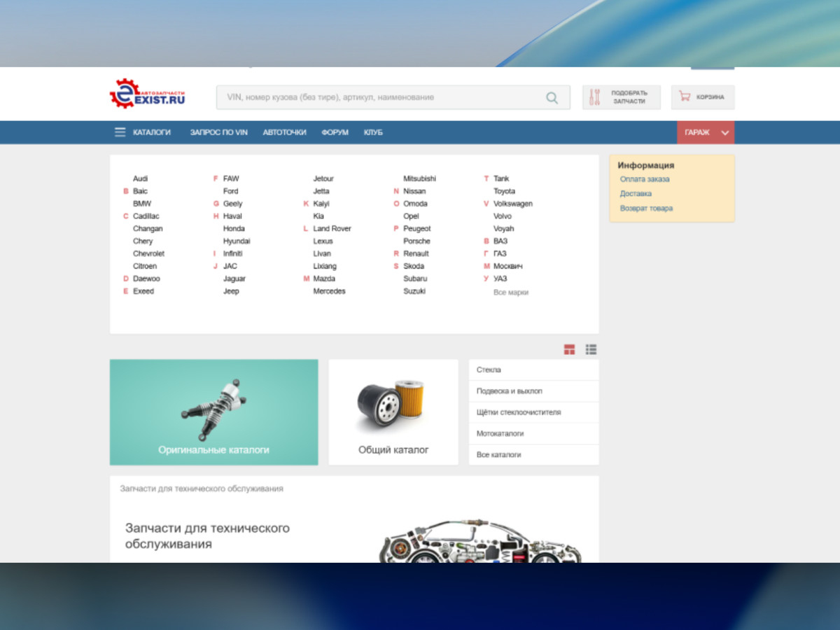Open Возврат товара info link
The height and width of the screenshot is (630, 840).
[x=646, y=209]
